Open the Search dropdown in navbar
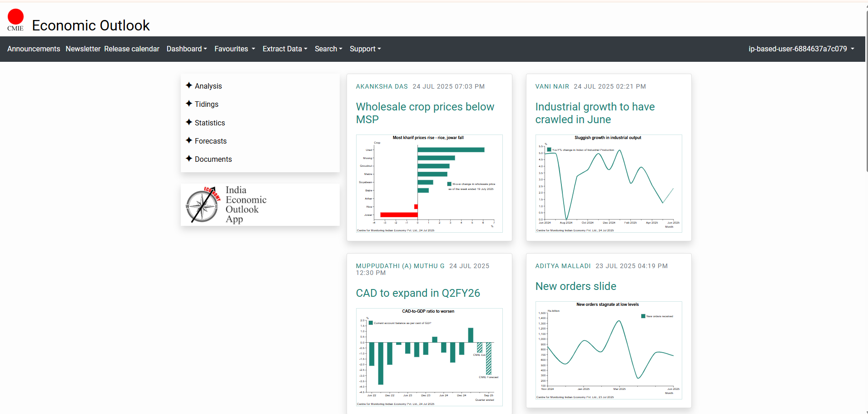 point(328,49)
